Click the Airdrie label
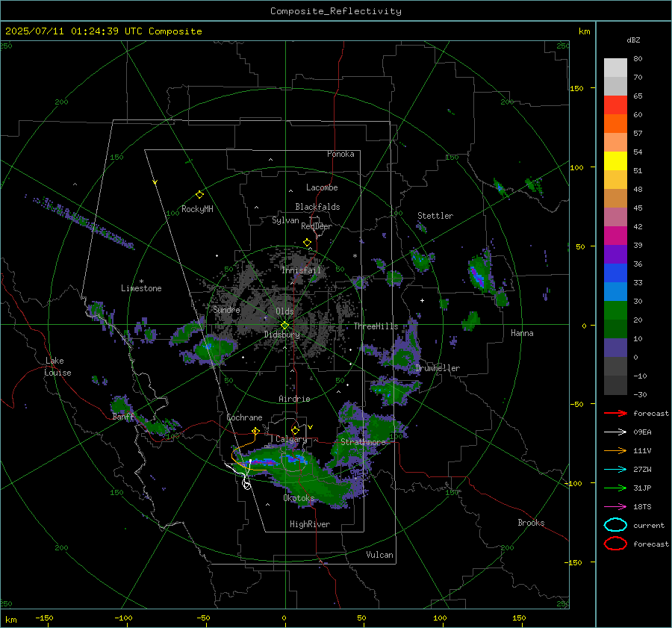This screenshot has width=672, height=628. (x=294, y=399)
